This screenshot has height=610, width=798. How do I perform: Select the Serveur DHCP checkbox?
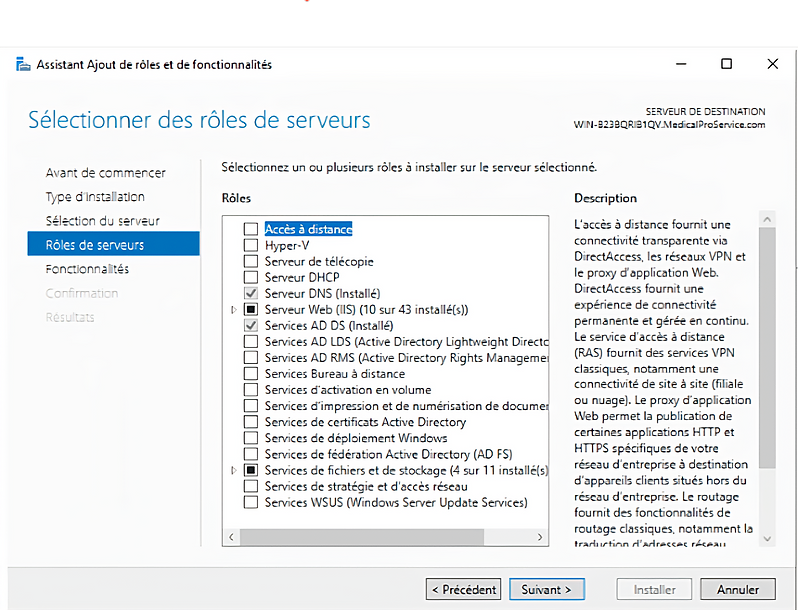click(x=250, y=277)
